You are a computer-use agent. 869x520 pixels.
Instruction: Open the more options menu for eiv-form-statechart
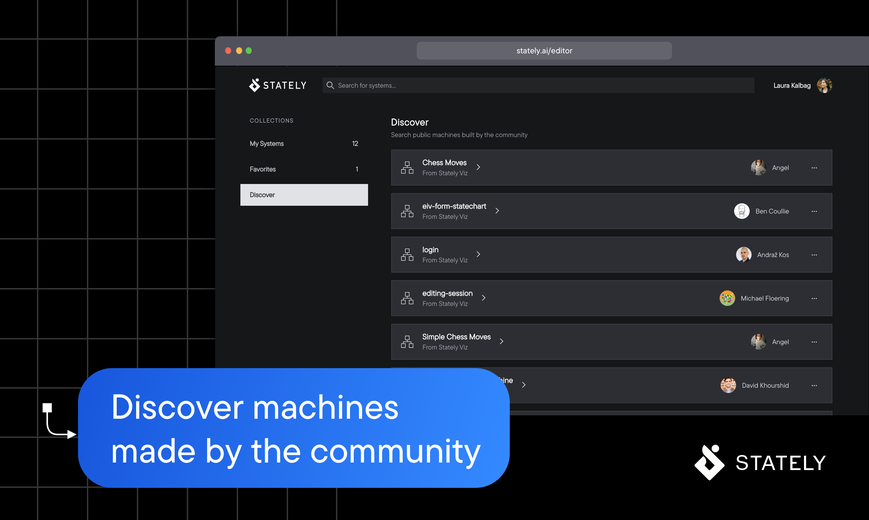tap(814, 211)
